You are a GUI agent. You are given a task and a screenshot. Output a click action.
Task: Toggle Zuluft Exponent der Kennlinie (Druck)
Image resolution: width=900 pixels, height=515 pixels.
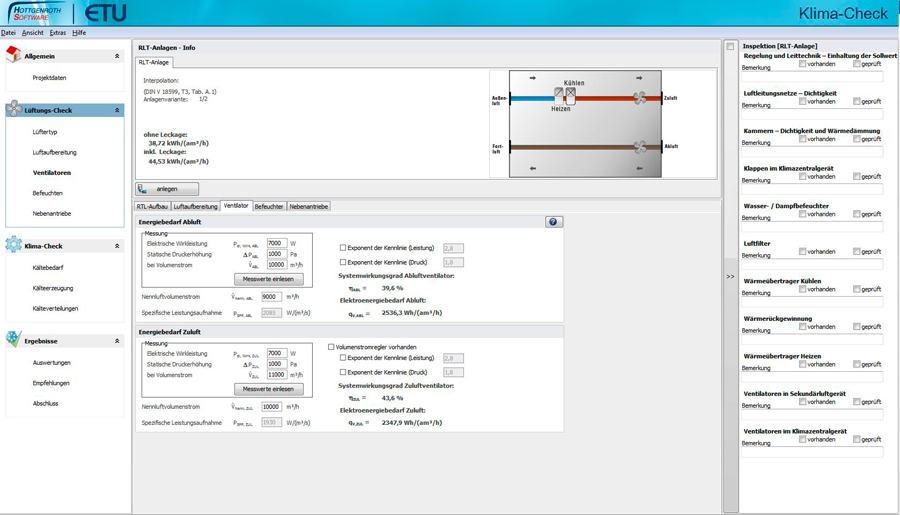click(343, 372)
